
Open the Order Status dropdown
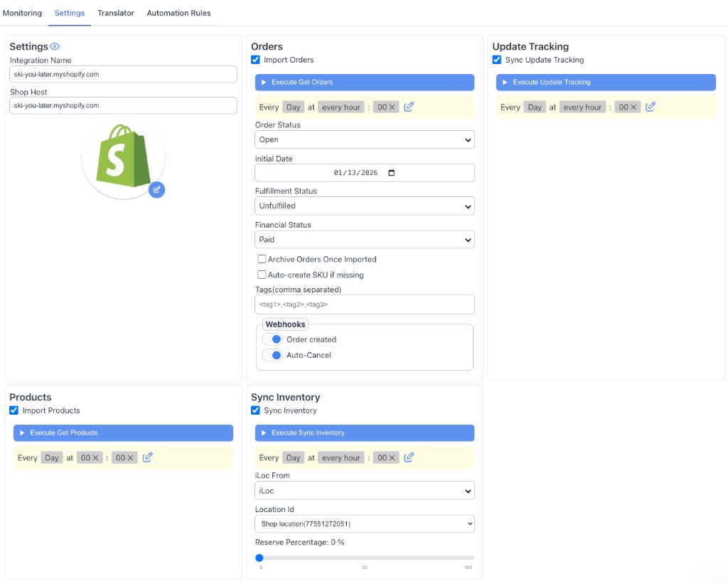(x=364, y=139)
